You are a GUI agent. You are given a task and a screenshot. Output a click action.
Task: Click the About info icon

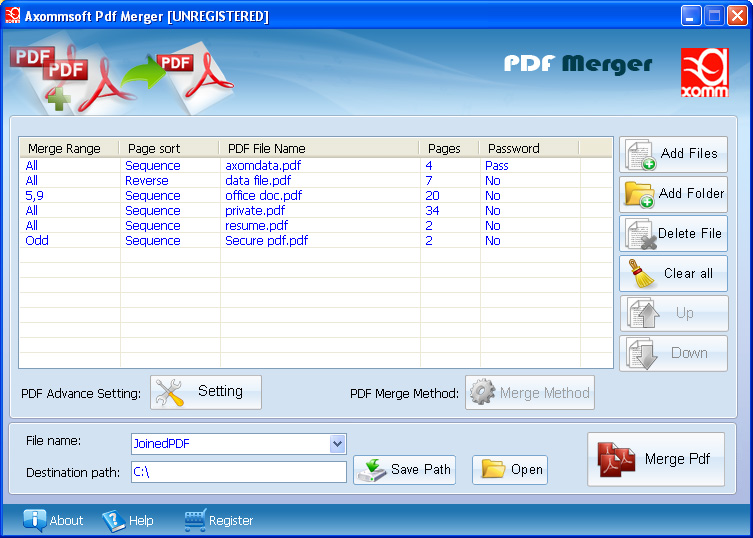pos(35,520)
